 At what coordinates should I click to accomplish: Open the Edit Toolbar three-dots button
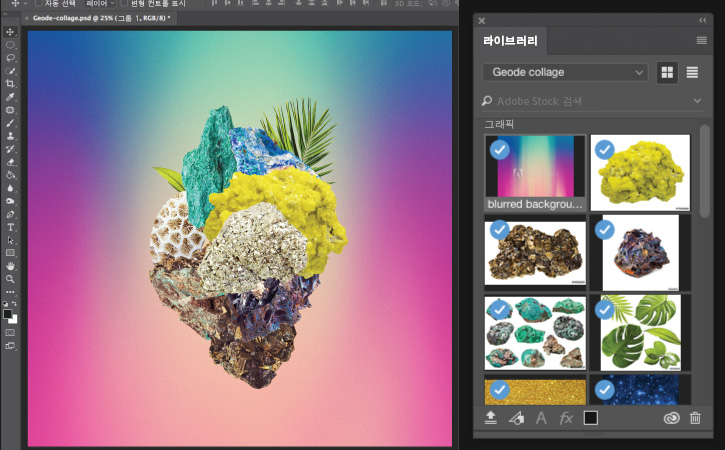(x=10, y=292)
